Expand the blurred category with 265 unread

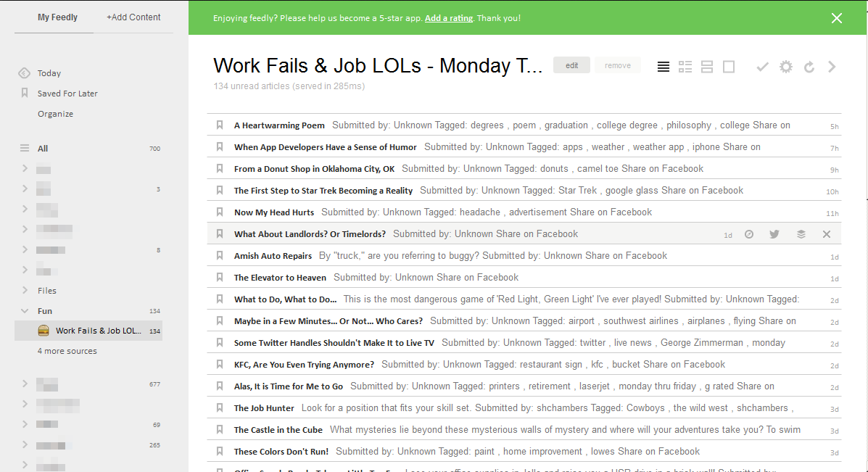click(25, 444)
